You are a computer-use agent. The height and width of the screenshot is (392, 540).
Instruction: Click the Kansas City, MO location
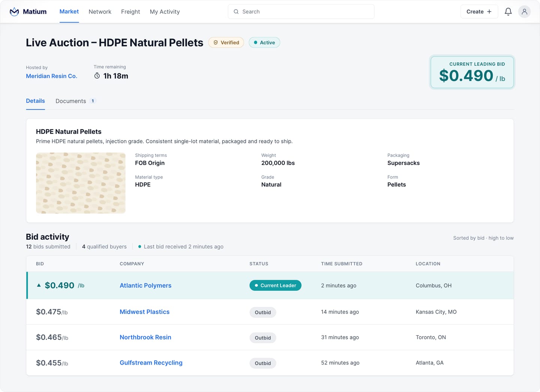pyautogui.click(x=436, y=312)
